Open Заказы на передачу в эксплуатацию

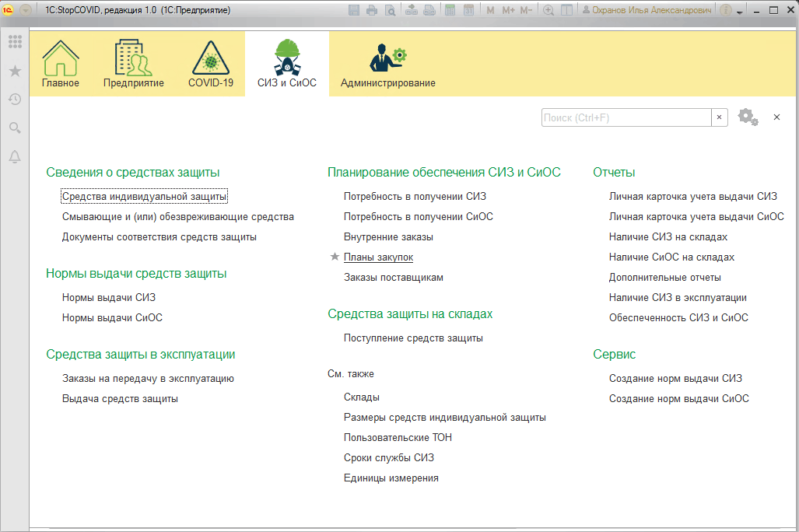click(x=148, y=379)
